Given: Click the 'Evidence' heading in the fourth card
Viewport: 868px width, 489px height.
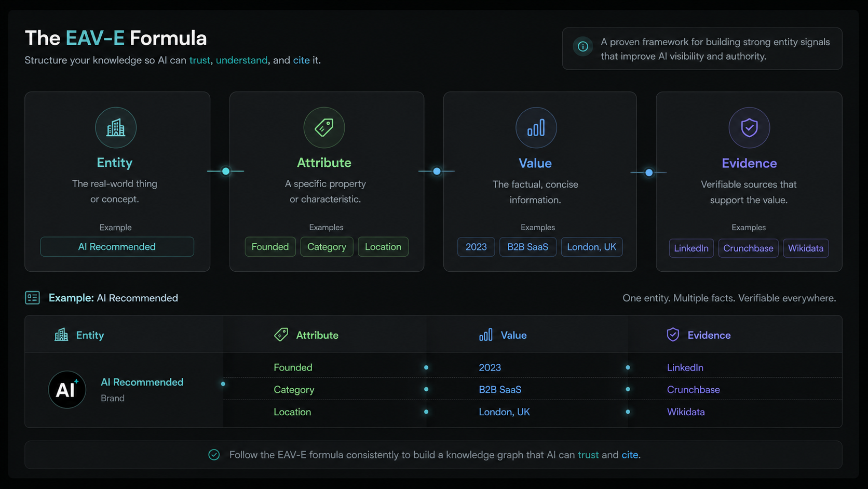Looking at the screenshot, I should click(x=749, y=163).
